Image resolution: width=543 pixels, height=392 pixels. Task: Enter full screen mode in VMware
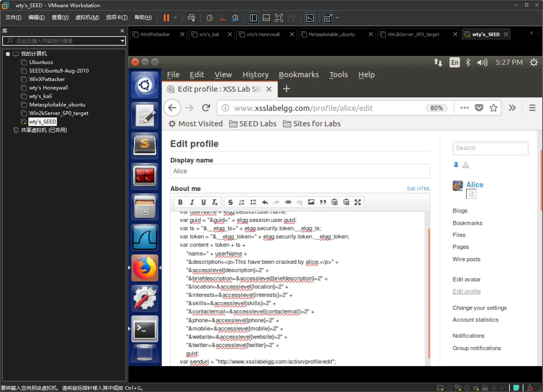(279, 18)
